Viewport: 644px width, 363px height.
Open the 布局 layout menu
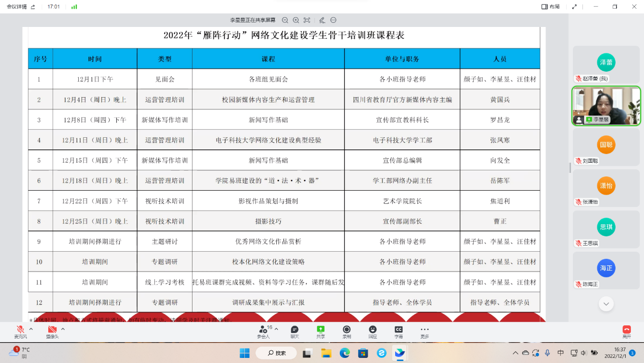click(x=551, y=7)
